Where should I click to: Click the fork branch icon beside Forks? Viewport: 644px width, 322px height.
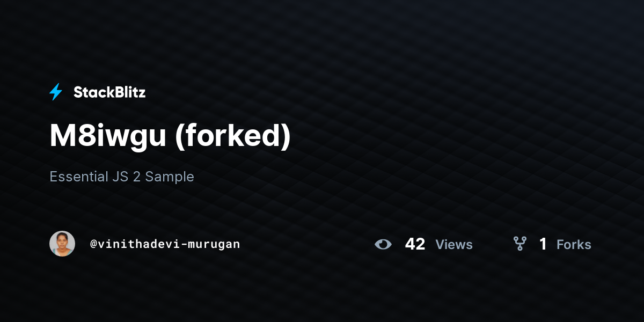click(x=519, y=244)
